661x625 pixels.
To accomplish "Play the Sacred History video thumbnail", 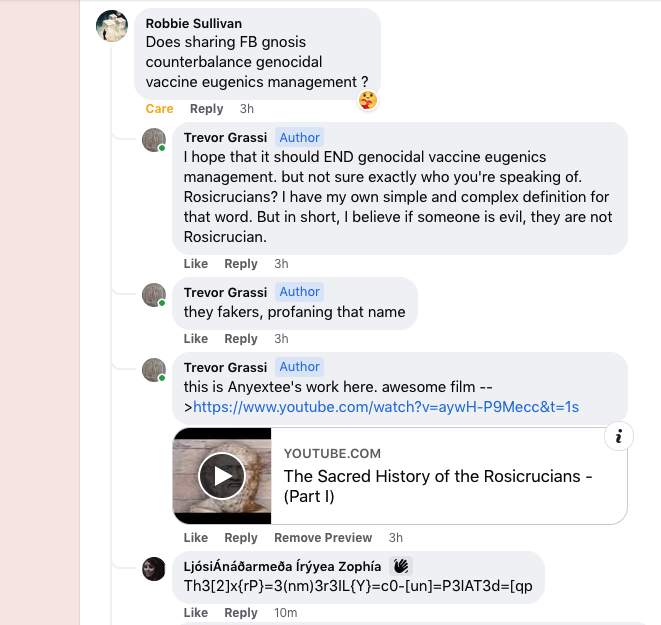I will [x=222, y=476].
